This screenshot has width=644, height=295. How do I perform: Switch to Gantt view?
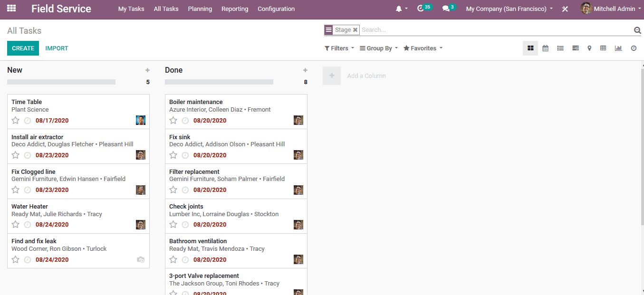576,48
